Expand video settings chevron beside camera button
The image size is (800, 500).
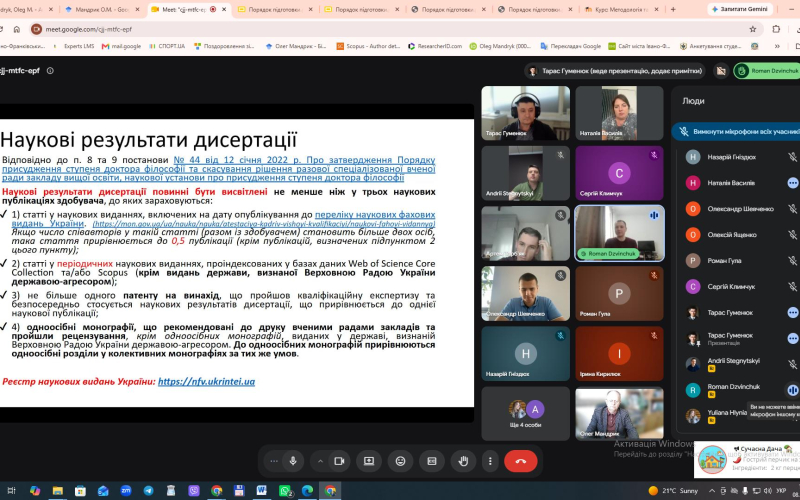(320, 461)
